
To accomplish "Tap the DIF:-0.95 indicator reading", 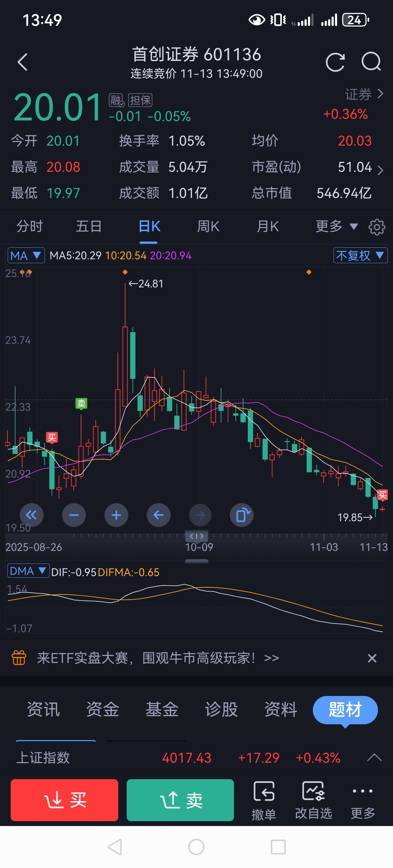I will coord(74,572).
